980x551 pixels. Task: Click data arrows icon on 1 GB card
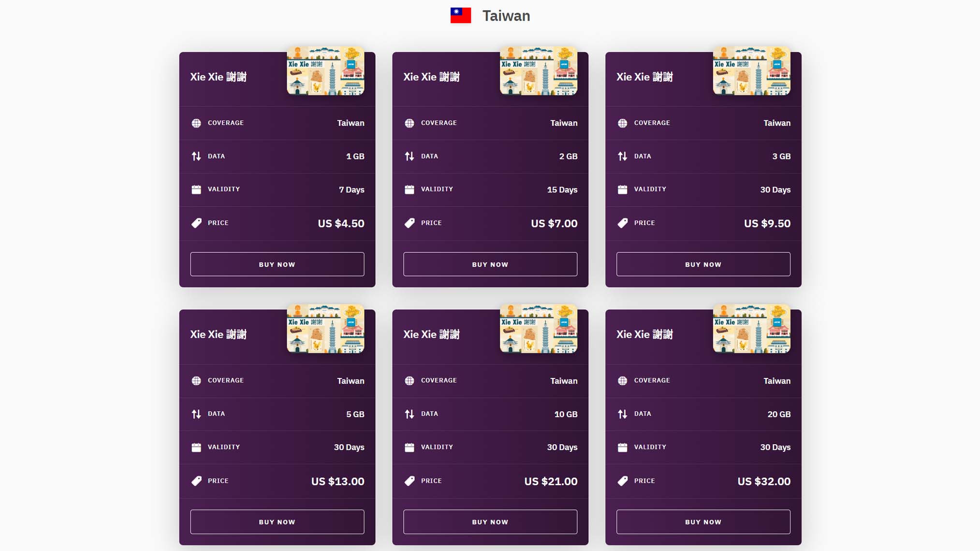click(x=196, y=156)
